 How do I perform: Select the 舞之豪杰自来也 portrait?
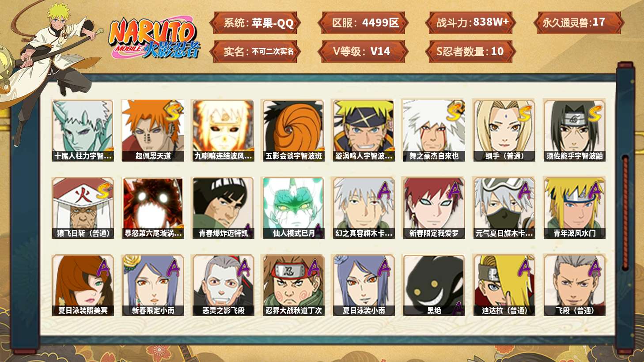(434, 130)
